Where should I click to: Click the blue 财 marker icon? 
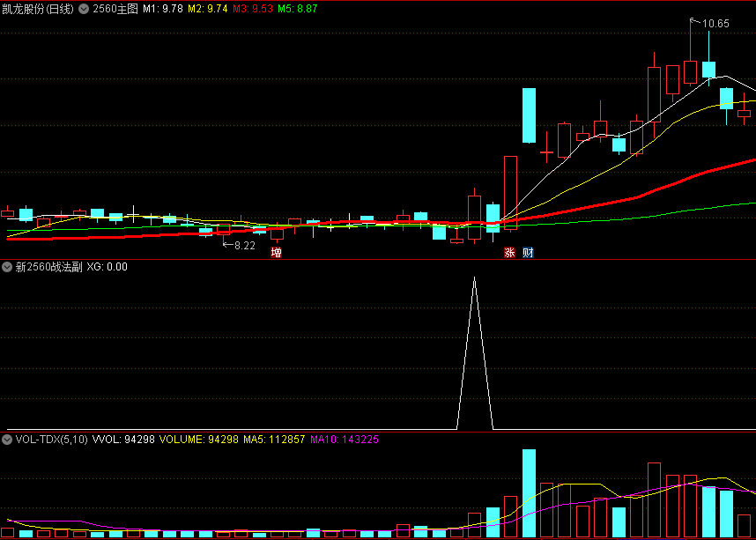coord(528,252)
